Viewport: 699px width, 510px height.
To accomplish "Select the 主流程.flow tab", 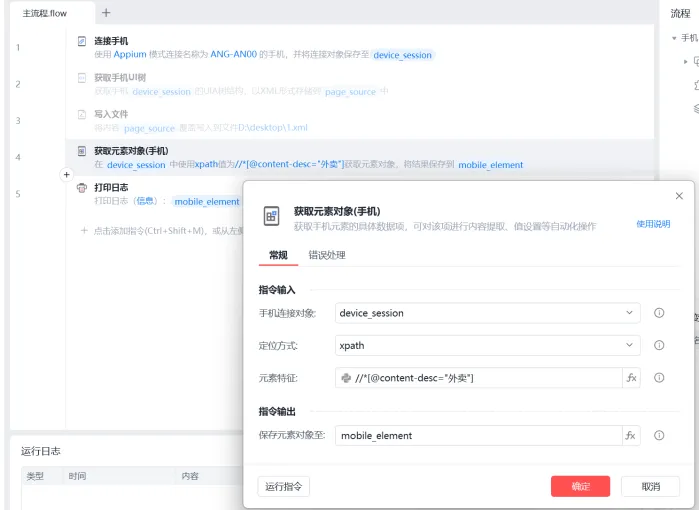I will (x=45, y=13).
